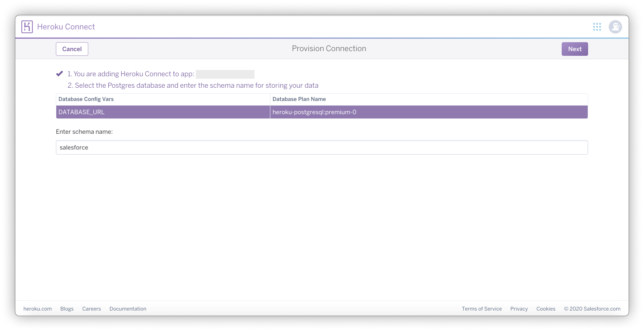Proceed with the Next button
Screen dimensions: 644x331
(x=574, y=49)
